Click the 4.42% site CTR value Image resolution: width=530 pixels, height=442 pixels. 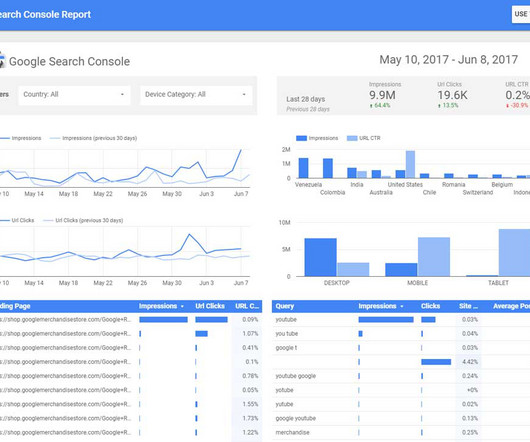470,362
